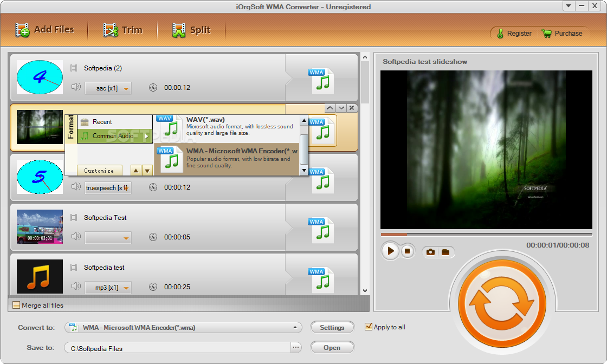Screen dimensions: 607x364
Task: Open the mp3 [x1] audio track dropdown
Action: coord(108,288)
